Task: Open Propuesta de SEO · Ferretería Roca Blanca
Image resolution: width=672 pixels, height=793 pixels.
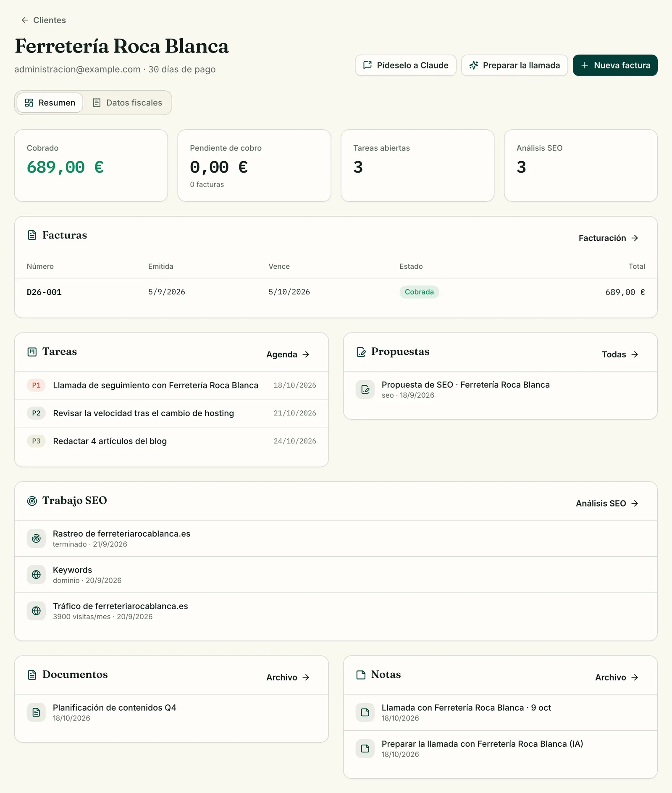Action: click(x=500, y=389)
